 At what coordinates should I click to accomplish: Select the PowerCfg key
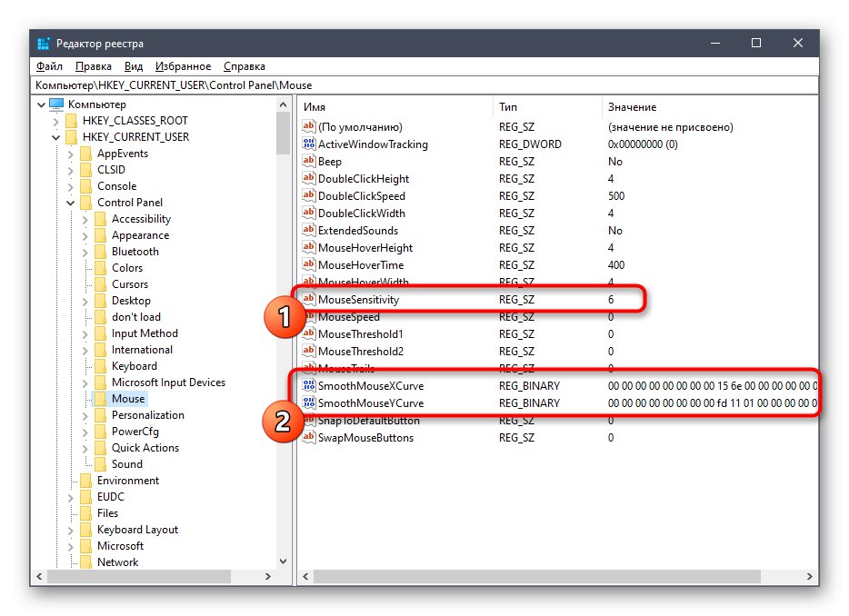135,432
